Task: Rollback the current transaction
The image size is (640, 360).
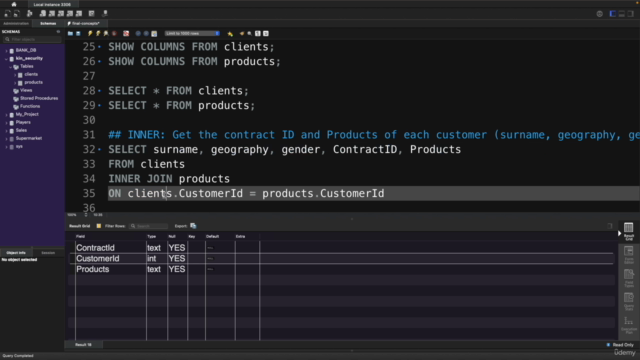Action: [x=146, y=33]
